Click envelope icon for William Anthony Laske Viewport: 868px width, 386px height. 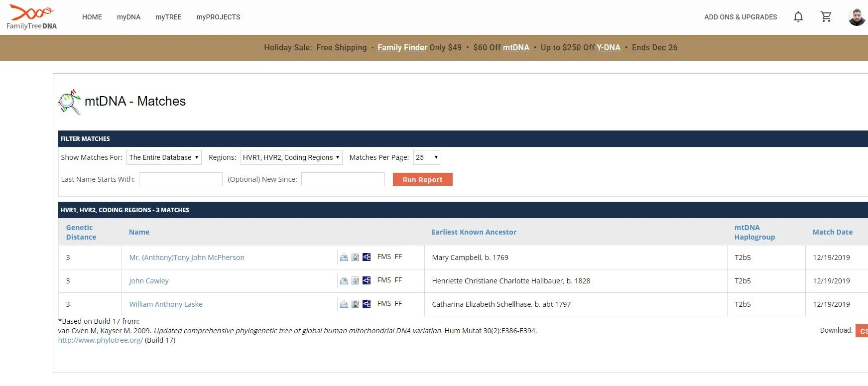coord(344,304)
